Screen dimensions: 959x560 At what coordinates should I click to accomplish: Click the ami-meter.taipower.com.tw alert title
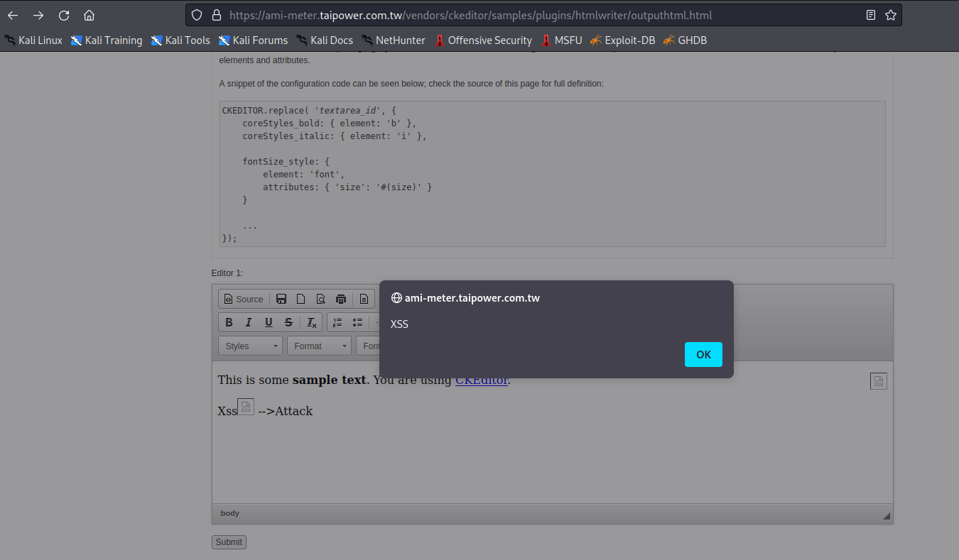[472, 298]
